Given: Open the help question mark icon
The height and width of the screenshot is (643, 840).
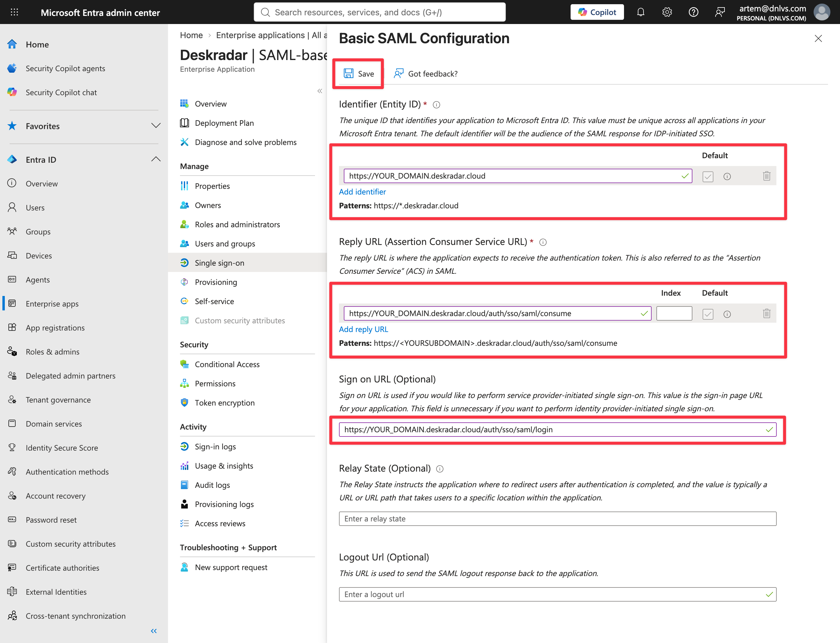Looking at the screenshot, I should pos(693,12).
